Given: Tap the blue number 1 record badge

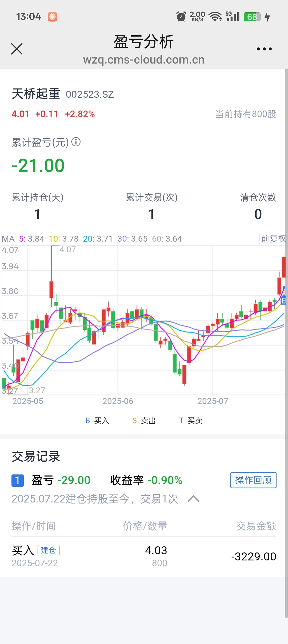Looking at the screenshot, I should [18, 480].
